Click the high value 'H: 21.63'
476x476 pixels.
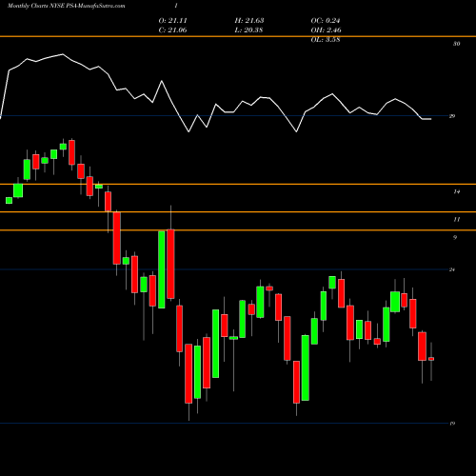[249, 20]
